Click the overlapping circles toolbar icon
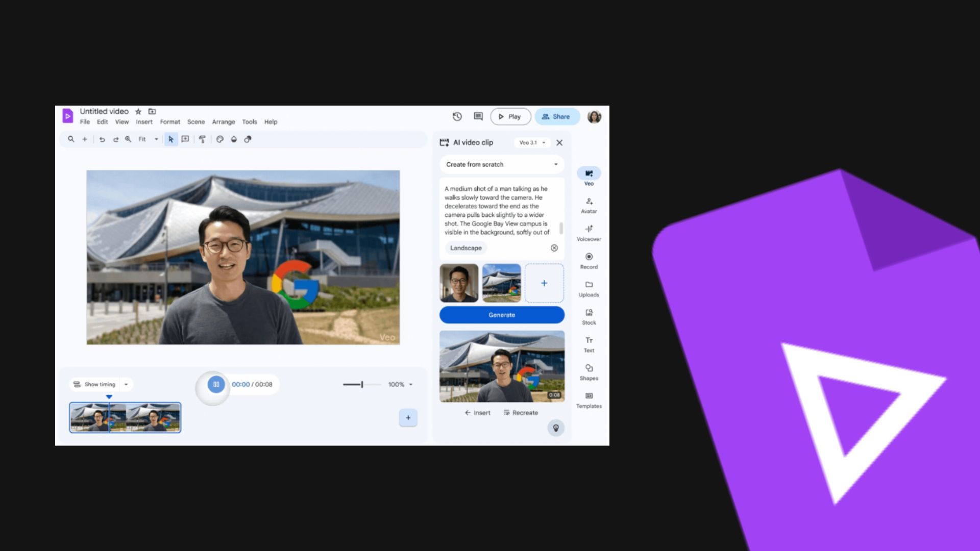This screenshot has height=551, width=980. pyautogui.click(x=248, y=139)
